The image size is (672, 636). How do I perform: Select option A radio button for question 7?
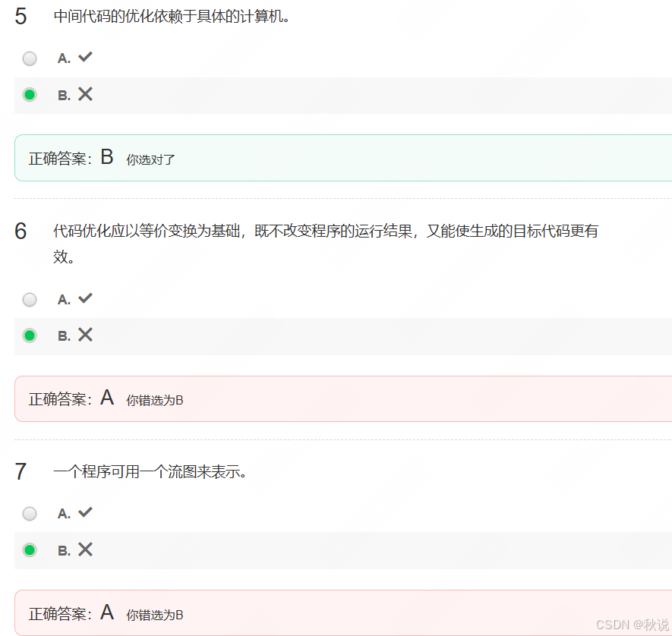[x=29, y=513]
